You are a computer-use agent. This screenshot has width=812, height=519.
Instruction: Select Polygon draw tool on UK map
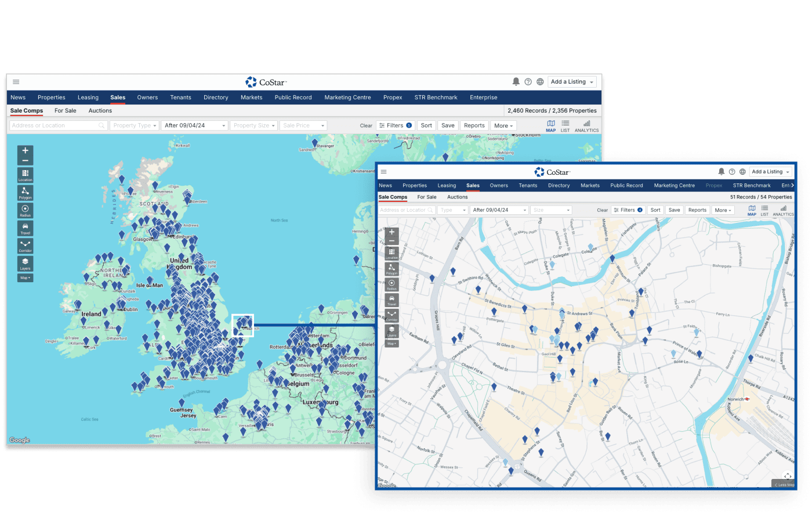tap(25, 192)
